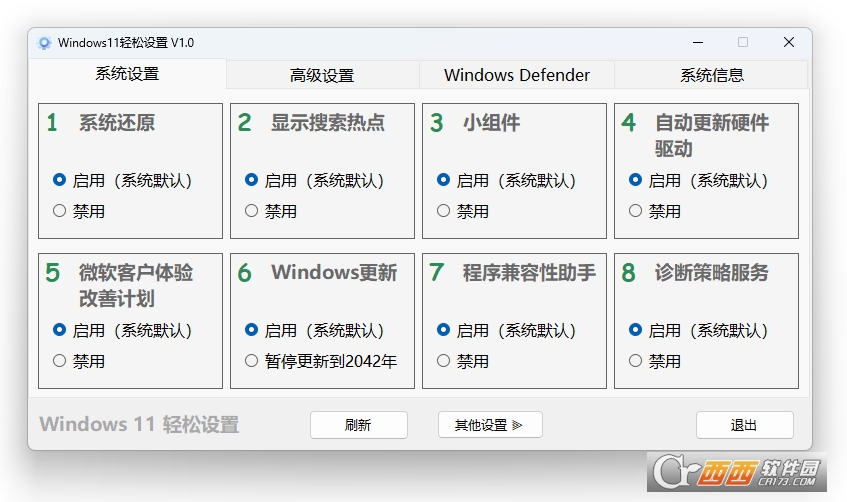Pick 禁用 for 小组件

(x=463, y=211)
